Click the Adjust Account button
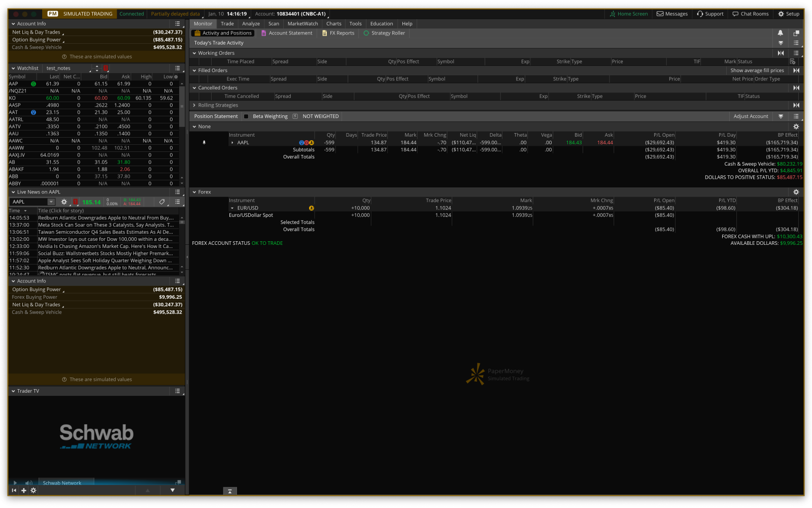The width and height of the screenshot is (812, 508). point(751,116)
